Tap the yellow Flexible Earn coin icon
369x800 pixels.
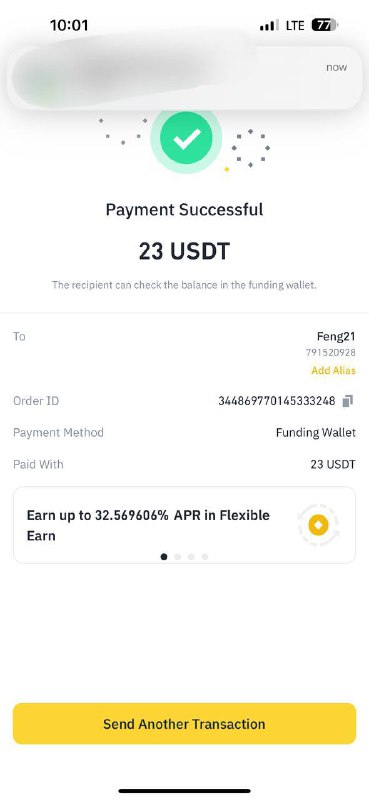pyautogui.click(x=318, y=525)
